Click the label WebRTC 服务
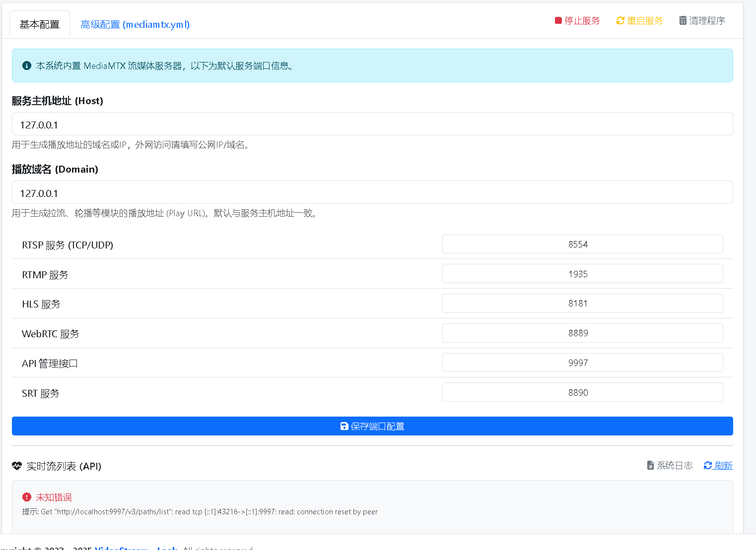Screen dimensions: 756x550 tap(51, 334)
